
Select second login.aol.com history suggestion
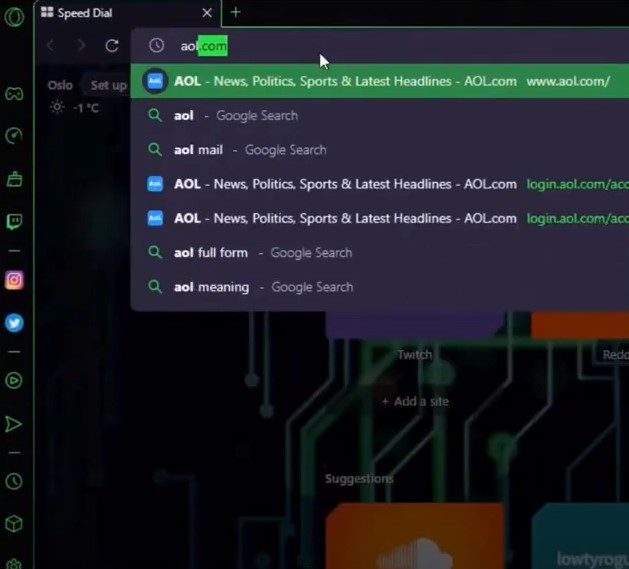379,218
